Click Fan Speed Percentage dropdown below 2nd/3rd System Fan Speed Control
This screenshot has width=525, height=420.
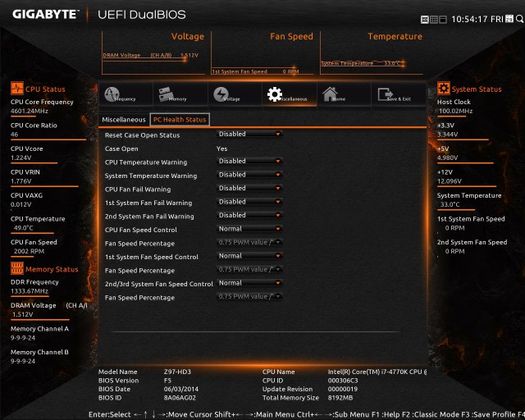(x=249, y=296)
